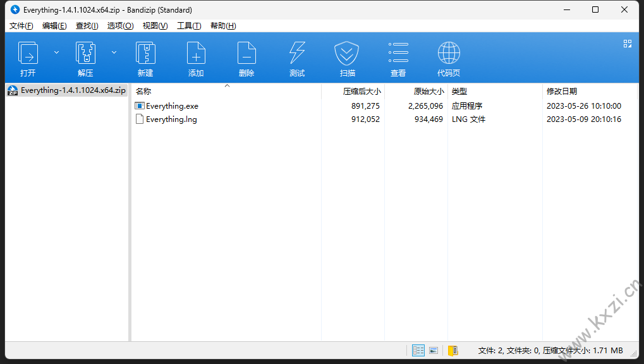Open the 视图(V) menu
Image resolution: width=644 pixels, height=364 pixels.
155,26
